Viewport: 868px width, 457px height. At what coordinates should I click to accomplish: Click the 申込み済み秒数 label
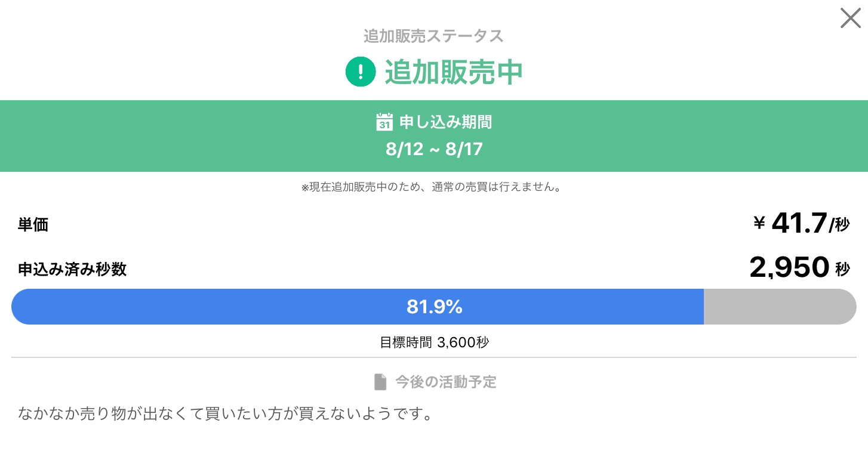tap(72, 269)
